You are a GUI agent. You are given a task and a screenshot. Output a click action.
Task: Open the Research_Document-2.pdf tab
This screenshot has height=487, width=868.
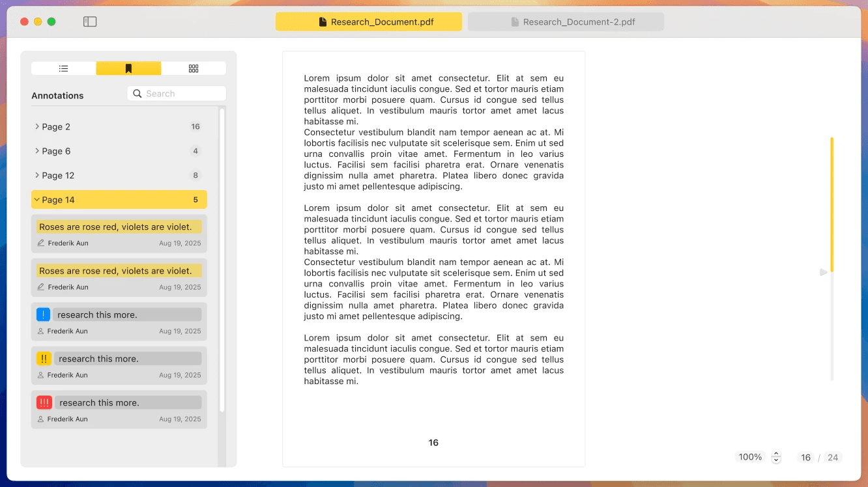(x=566, y=21)
